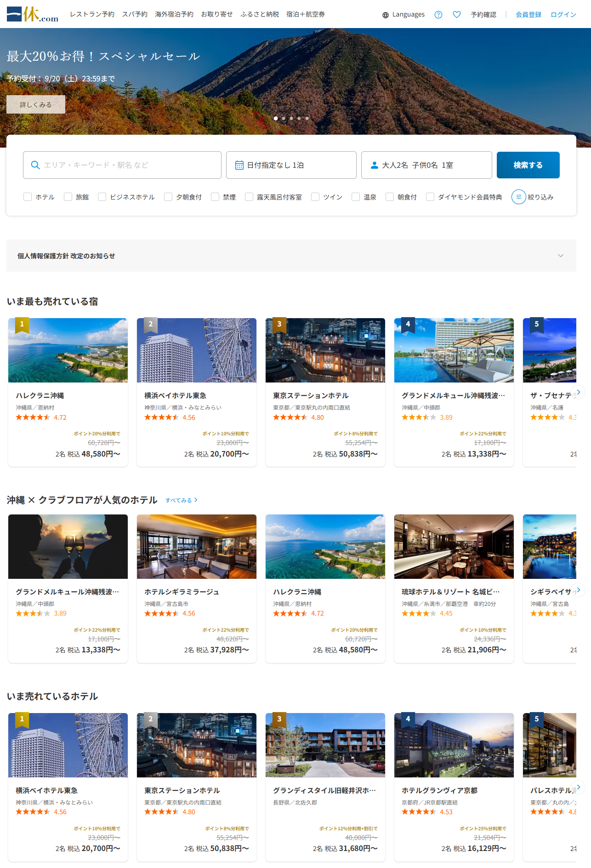This screenshot has width=591, height=868.
Task: Click the Ikyu.com logo
Action: [33, 14]
